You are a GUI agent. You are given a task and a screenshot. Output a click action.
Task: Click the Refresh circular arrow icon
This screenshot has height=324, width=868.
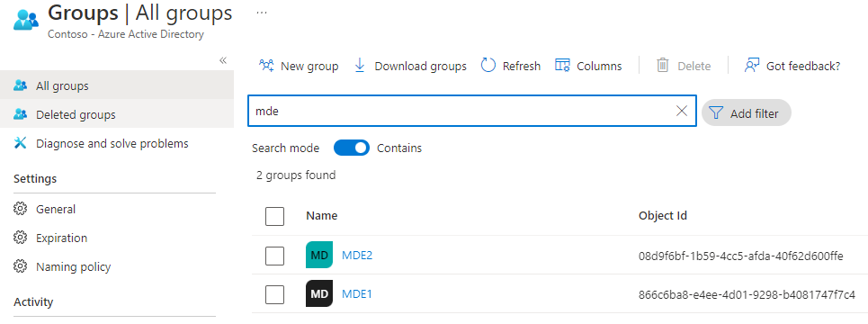pos(488,66)
